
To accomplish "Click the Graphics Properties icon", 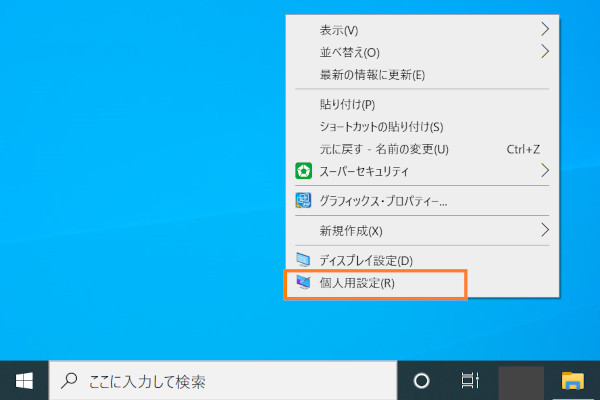I will click(x=303, y=200).
